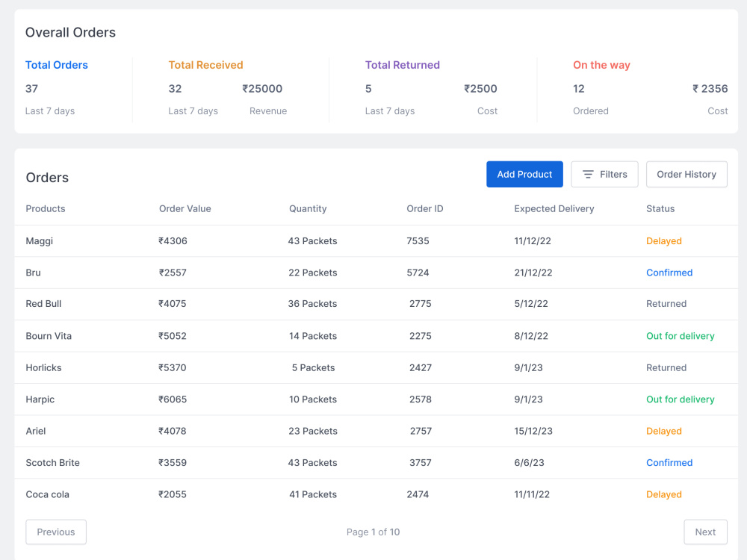Image resolution: width=747 pixels, height=560 pixels.
Task: Click order value ₹2557
Action: tap(173, 273)
